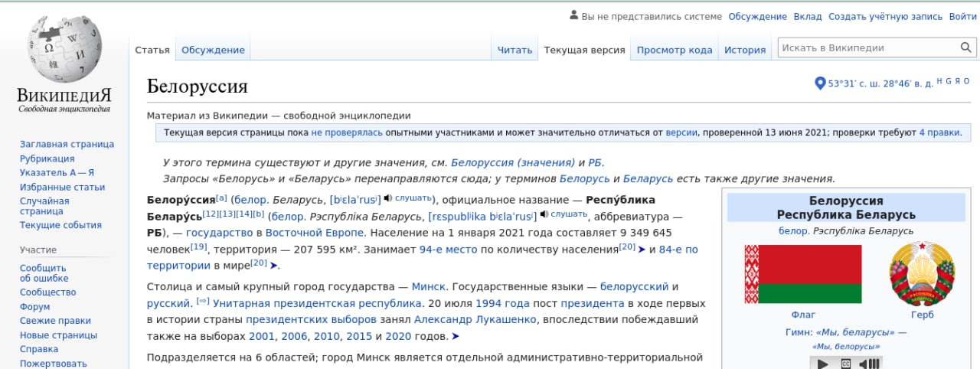The width and height of the screenshot is (980, 369).
Task: Open the 'История' tab
Action: (745, 50)
